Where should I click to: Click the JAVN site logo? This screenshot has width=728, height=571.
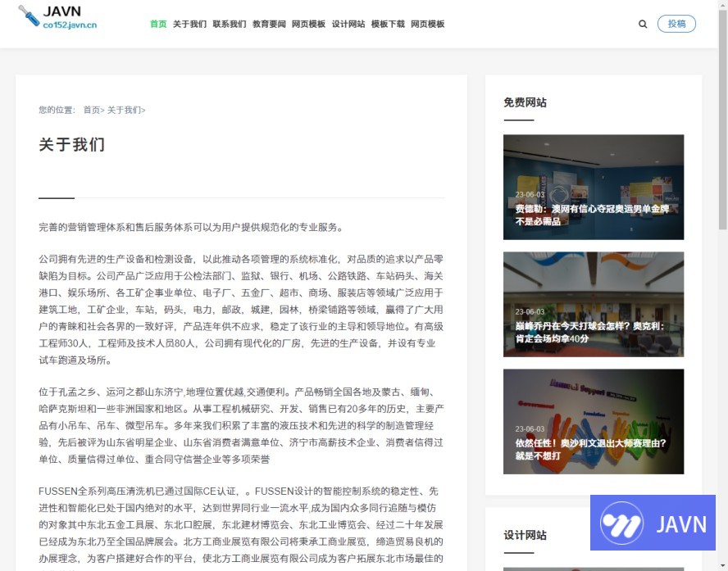[57, 17]
